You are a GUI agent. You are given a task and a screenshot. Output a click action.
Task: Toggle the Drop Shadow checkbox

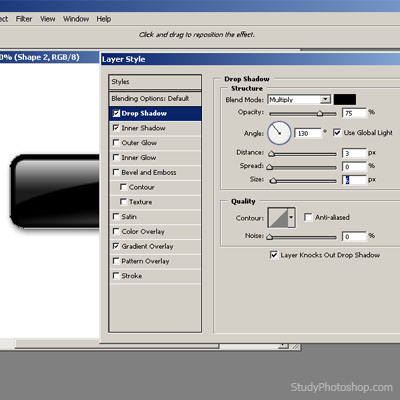point(116,113)
